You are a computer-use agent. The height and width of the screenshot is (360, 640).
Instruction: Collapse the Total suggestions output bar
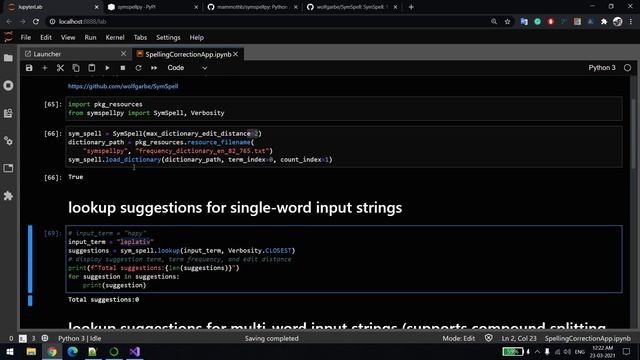point(30,300)
